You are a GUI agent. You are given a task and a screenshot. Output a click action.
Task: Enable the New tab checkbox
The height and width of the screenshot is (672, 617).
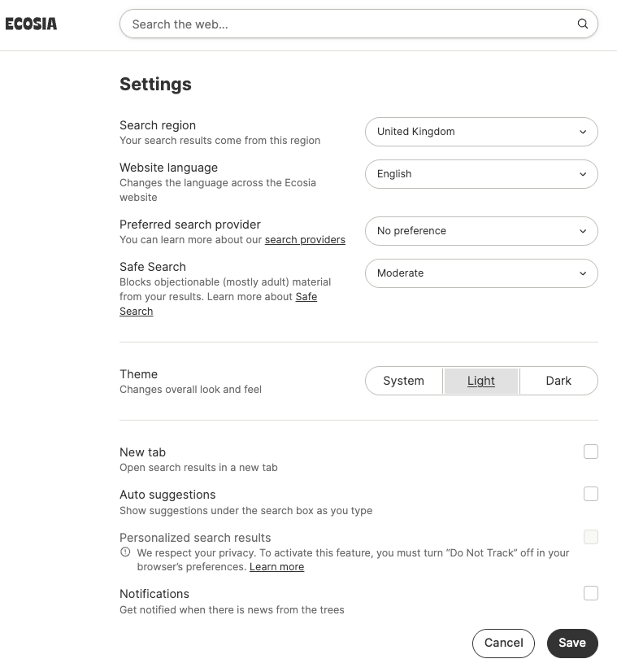pyautogui.click(x=591, y=452)
